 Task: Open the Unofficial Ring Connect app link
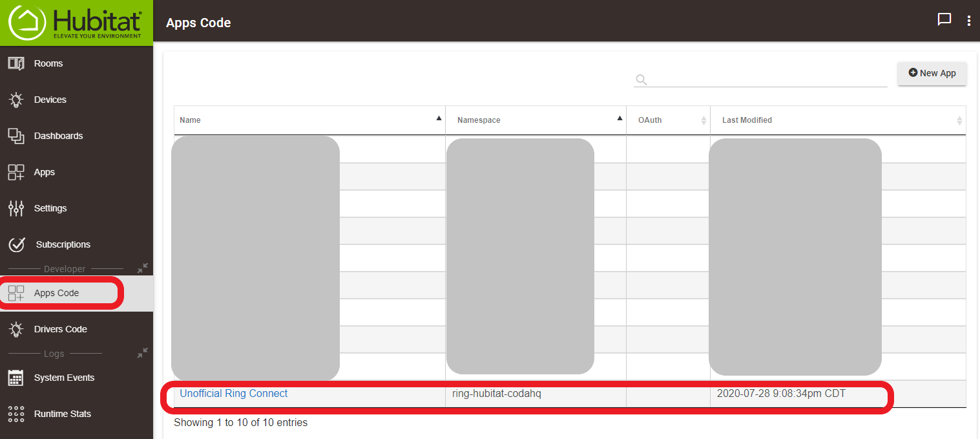[234, 393]
